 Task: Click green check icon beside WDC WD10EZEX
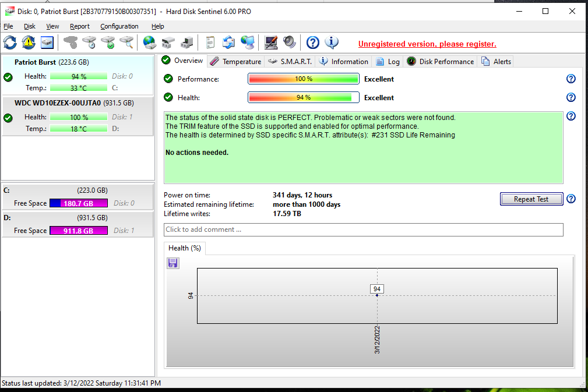pyautogui.click(x=8, y=118)
